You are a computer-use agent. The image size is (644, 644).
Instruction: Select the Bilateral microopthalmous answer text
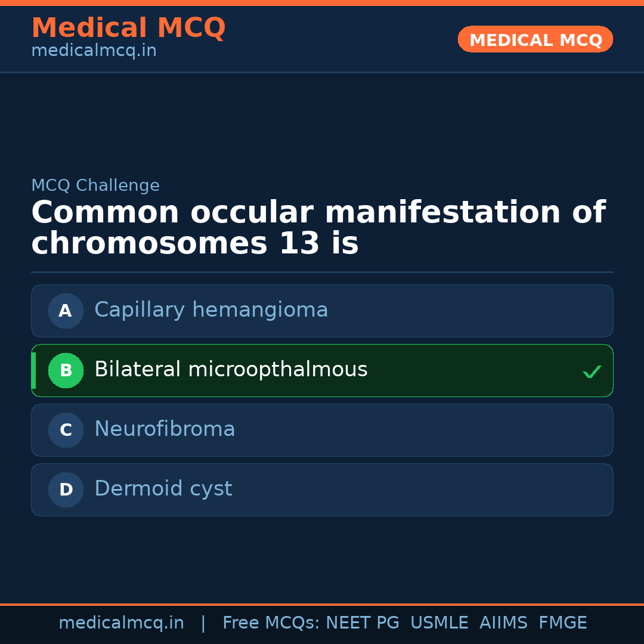pyautogui.click(x=231, y=370)
